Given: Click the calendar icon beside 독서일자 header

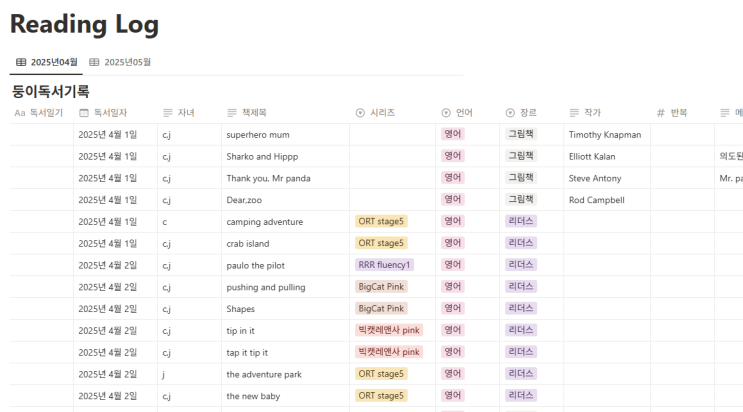Looking at the screenshot, I should (84, 113).
